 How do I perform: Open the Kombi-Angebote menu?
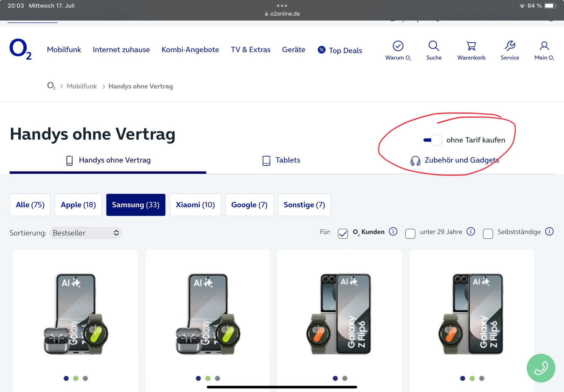click(x=190, y=50)
